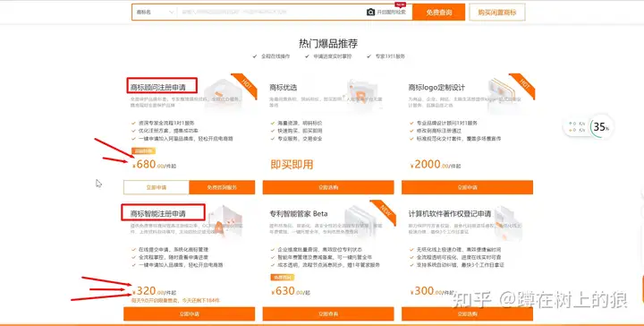Open the 商标名 search type dropdown

(x=155, y=13)
